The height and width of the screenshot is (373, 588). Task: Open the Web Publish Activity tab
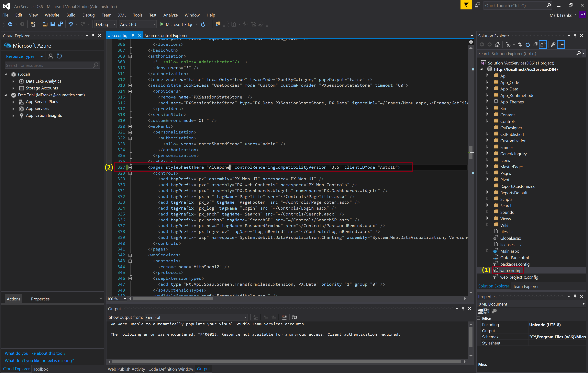pyautogui.click(x=126, y=369)
